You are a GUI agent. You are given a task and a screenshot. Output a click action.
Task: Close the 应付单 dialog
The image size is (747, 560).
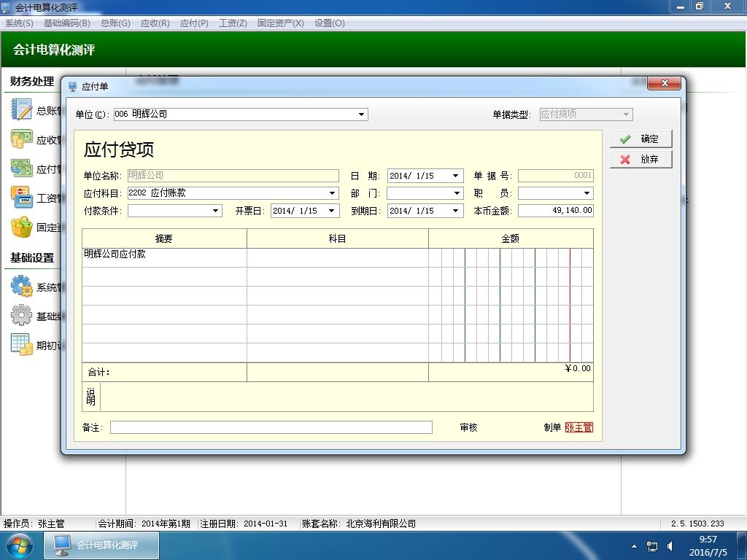click(x=665, y=83)
